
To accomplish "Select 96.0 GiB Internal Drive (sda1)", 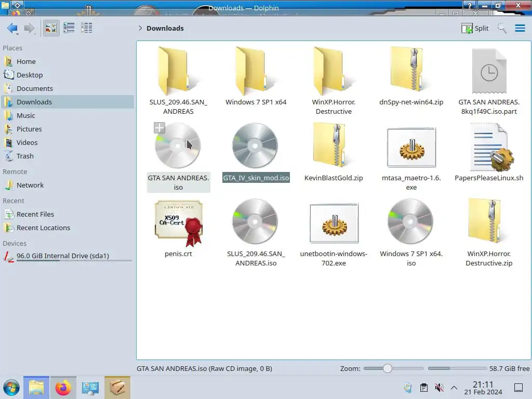I will [x=67, y=256].
